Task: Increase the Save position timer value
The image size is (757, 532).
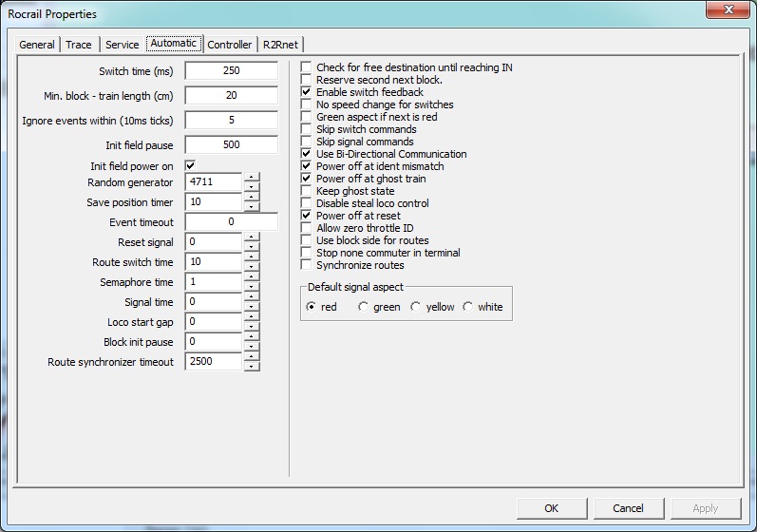Action: coord(252,197)
